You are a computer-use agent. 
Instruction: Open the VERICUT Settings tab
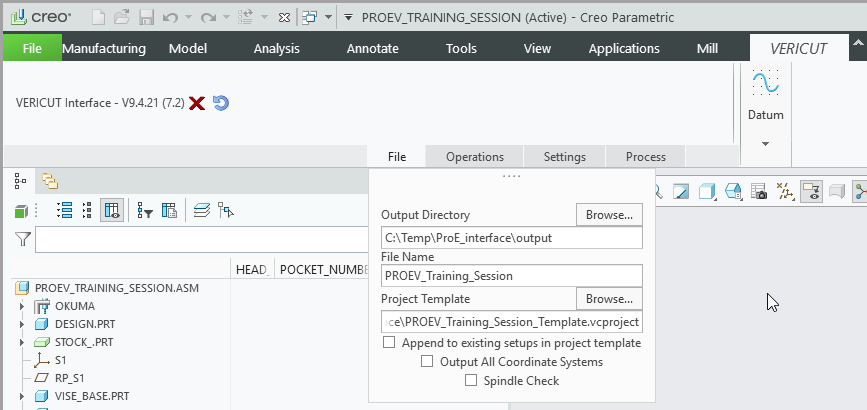click(565, 157)
